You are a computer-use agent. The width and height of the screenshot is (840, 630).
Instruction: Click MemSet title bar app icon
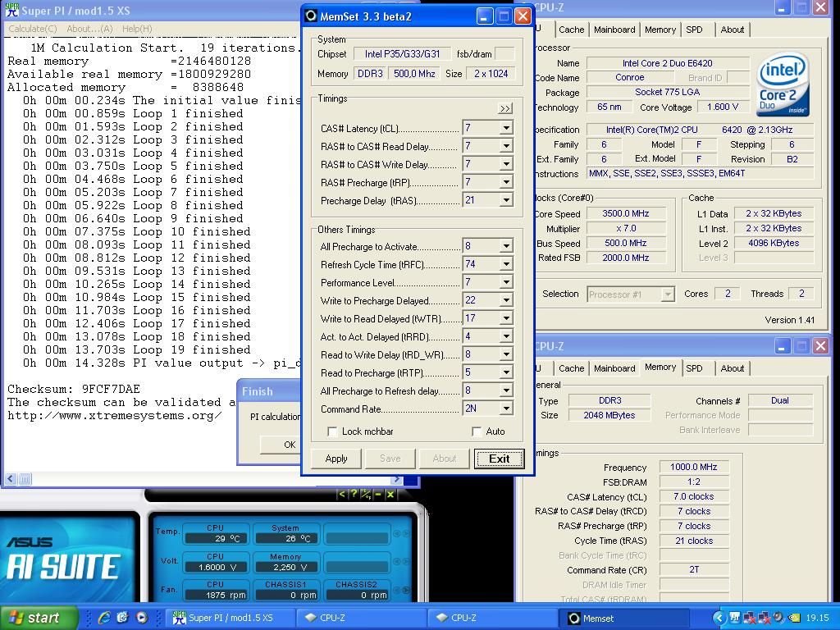tap(311, 16)
